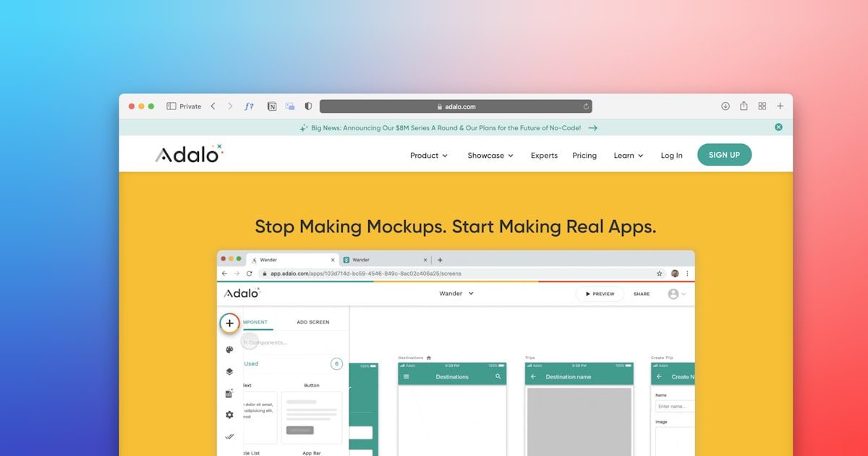868x456 pixels.
Task: Open the Settings gear in Adalo sidebar
Action: click(x=229, y=415)
